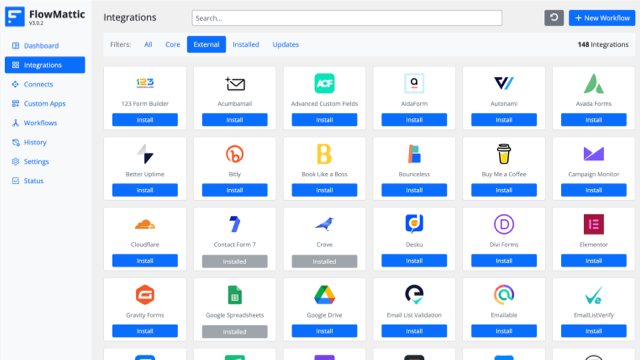The width and height of the screenshot is (640, 360).
Task: Install the Acumbamail integration
Action: click(x=235, y=120)
